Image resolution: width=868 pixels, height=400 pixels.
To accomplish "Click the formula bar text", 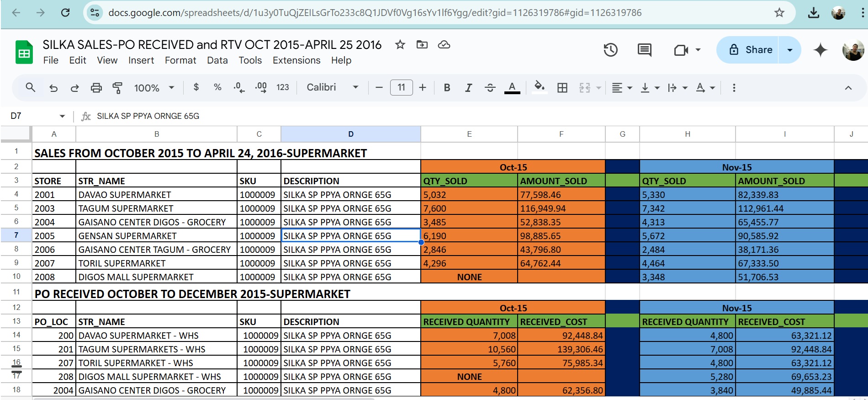I will 148,116.
